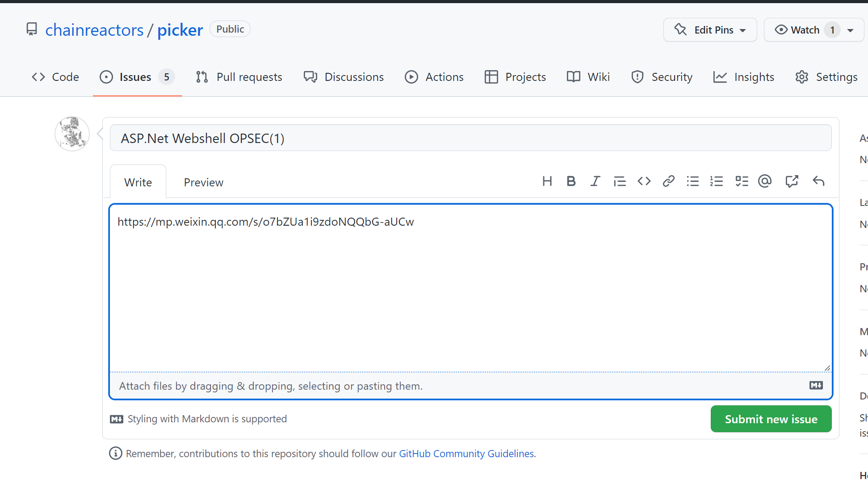Open the Actions tab
This screenshot has height=488, width=868.
434,77
